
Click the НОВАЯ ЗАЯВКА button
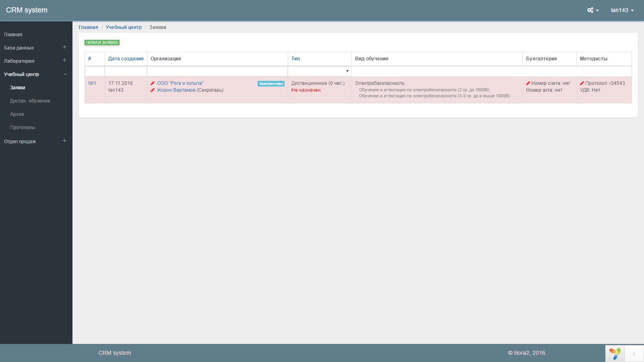102,42
